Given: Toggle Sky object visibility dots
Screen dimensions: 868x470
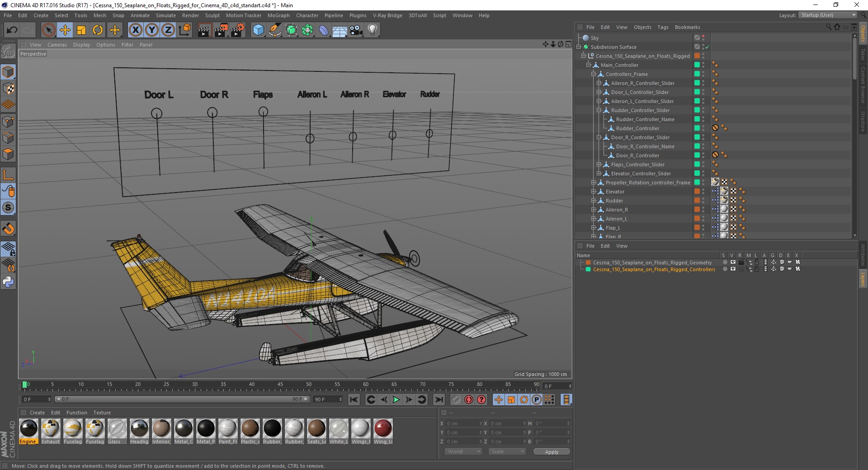Looking at the screenshot, I should click(703, 38).
